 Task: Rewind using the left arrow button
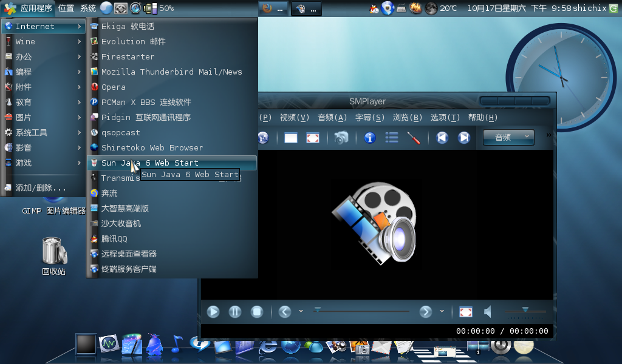pyautogui.click(x=284, y=312)
